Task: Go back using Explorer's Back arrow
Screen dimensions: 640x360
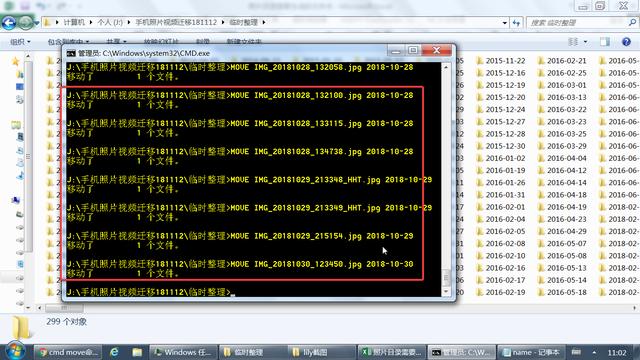Action: pos(9,22)
